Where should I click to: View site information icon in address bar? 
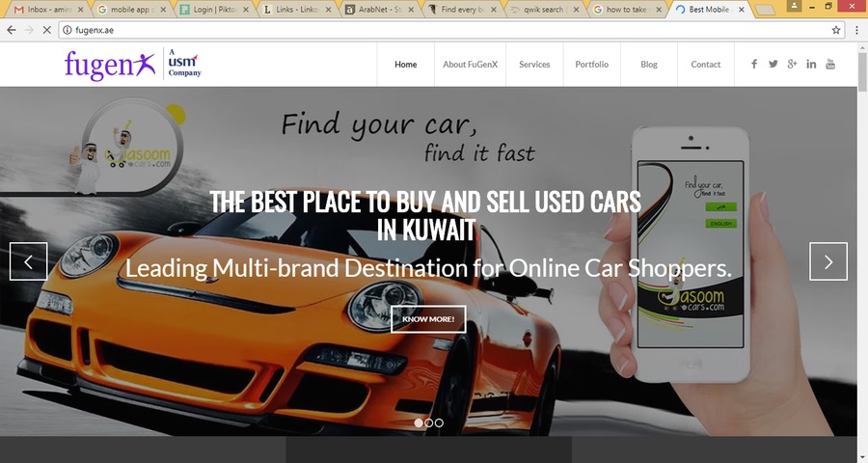tap(67, 30)
